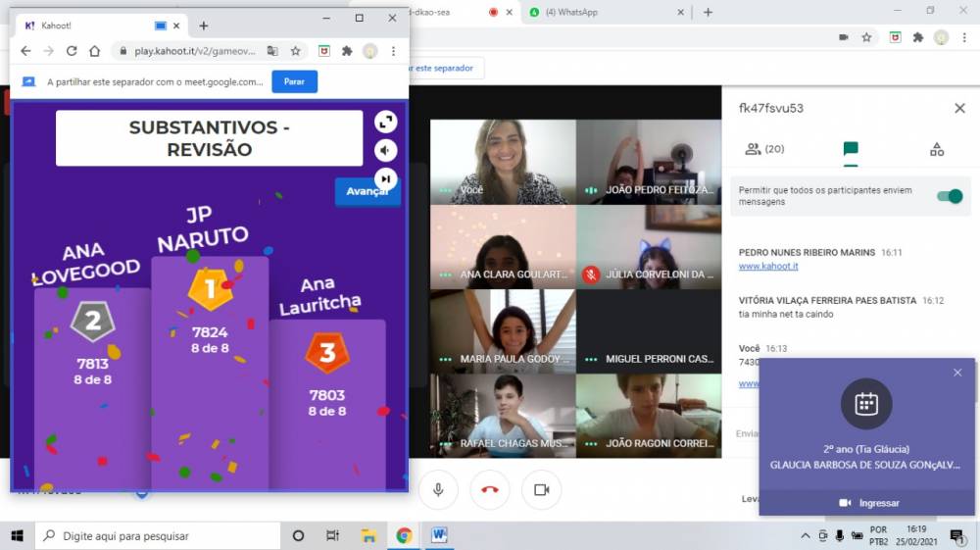This screenshot has height=550, width=980.
Task: Switch to the chat messages tab
Action: click(850, 149)
